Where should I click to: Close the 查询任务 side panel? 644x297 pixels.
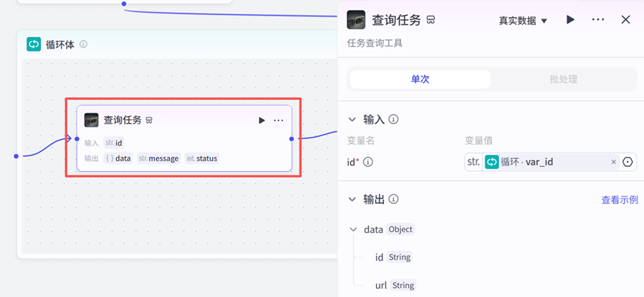pos(625,19)
